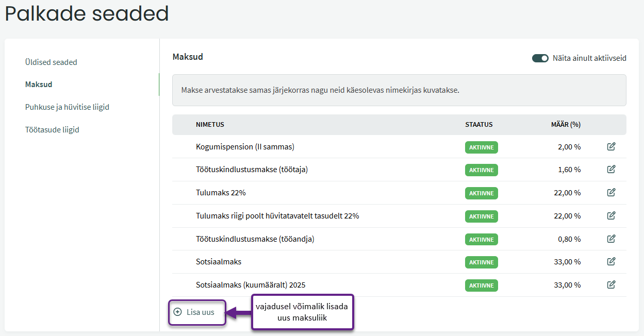Click AKTIIVNE badge for Tulumaks 22%
This screenshot has height=336, width=644.
[481, 193]
